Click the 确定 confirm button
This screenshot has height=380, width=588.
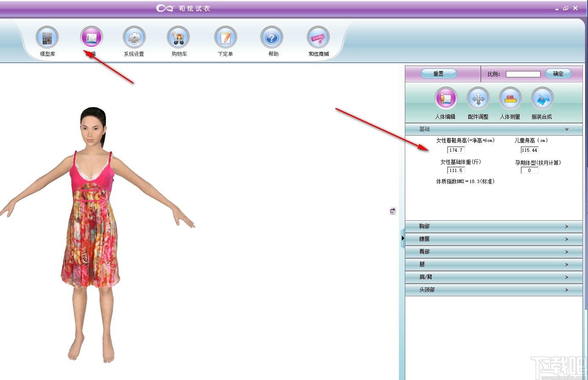coord(558,74)
